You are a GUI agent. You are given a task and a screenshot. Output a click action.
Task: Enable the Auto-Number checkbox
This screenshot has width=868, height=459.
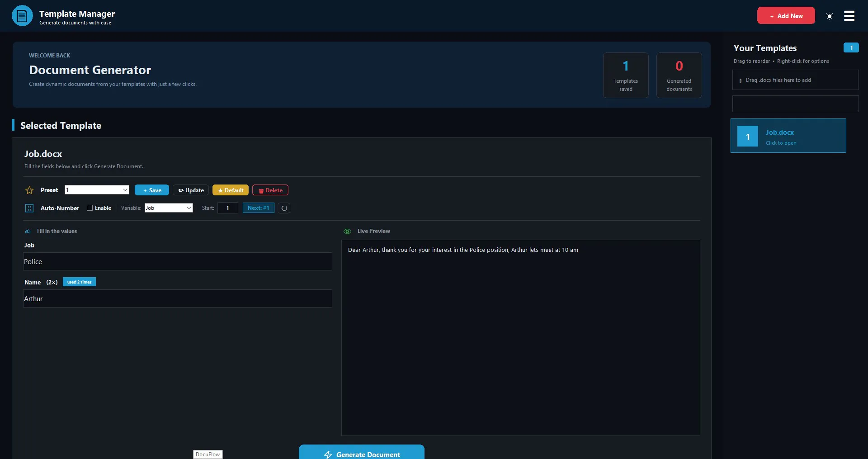90,208
